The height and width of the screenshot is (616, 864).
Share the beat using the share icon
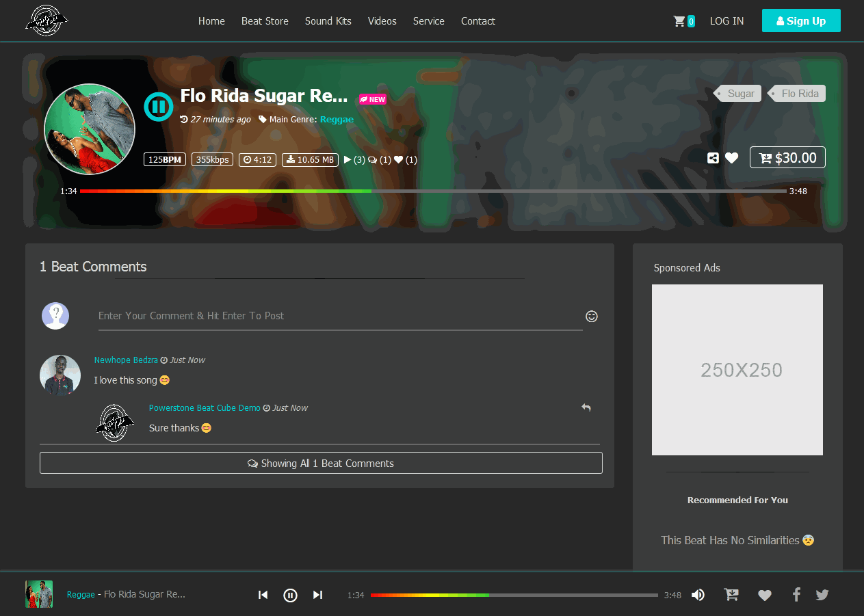(x=711, y=157)
